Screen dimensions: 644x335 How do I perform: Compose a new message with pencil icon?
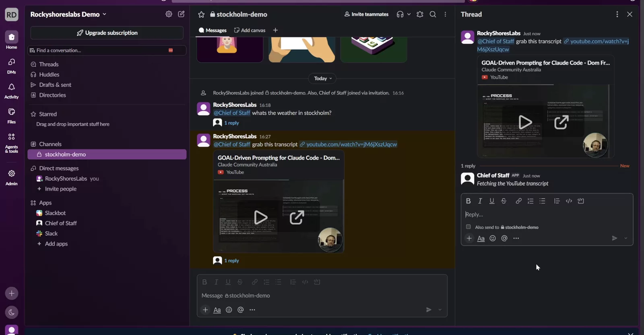tap(181, 14)
